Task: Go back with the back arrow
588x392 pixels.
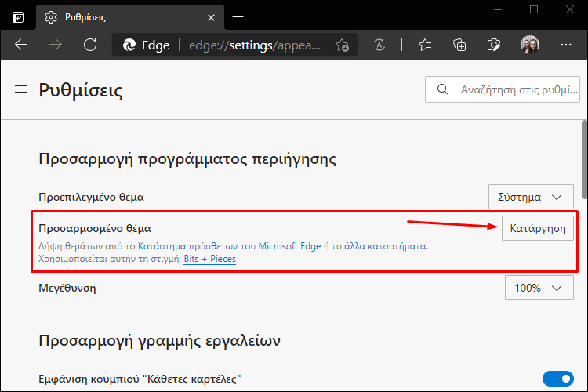Action: 21,45
